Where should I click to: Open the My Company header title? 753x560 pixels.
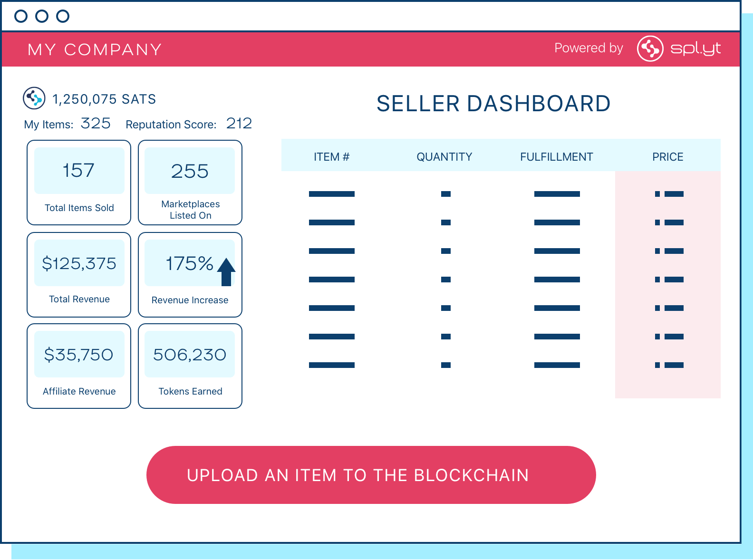pos(95,49)
